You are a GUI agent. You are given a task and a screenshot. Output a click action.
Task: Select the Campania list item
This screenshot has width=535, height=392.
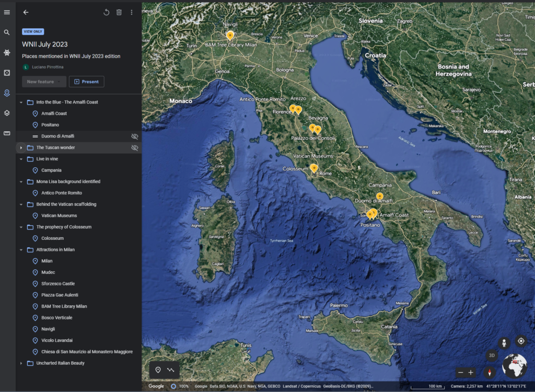(78, 170)
